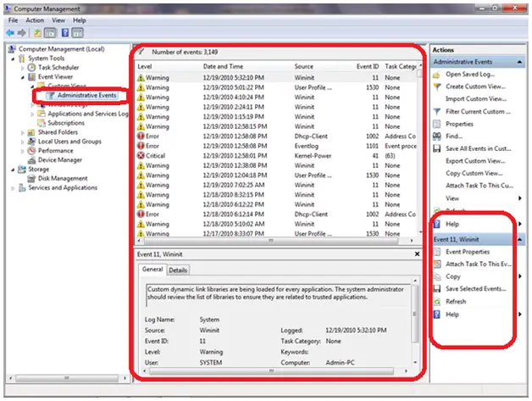Click the Subscriptions icon in the tree

tap(42, 123)
